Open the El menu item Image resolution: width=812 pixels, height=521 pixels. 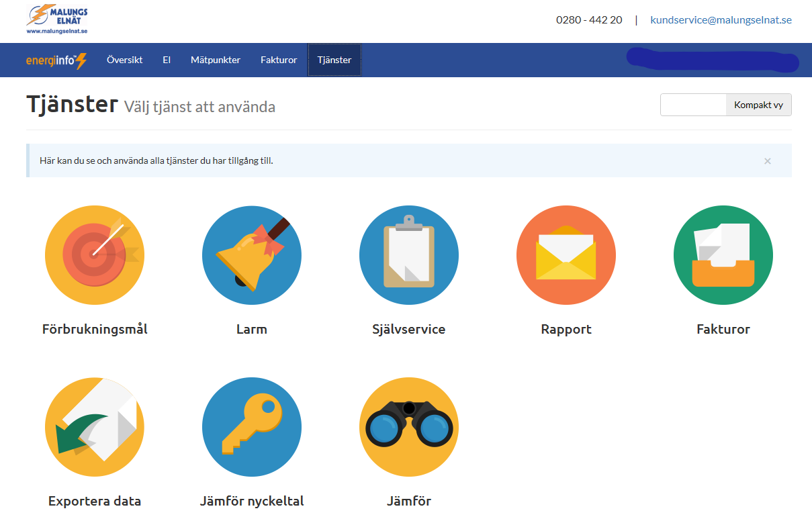(167, 60)
